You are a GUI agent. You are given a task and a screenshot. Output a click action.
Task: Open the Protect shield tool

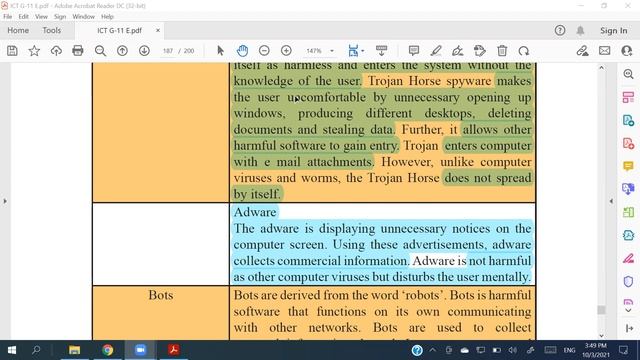point(628,282)
